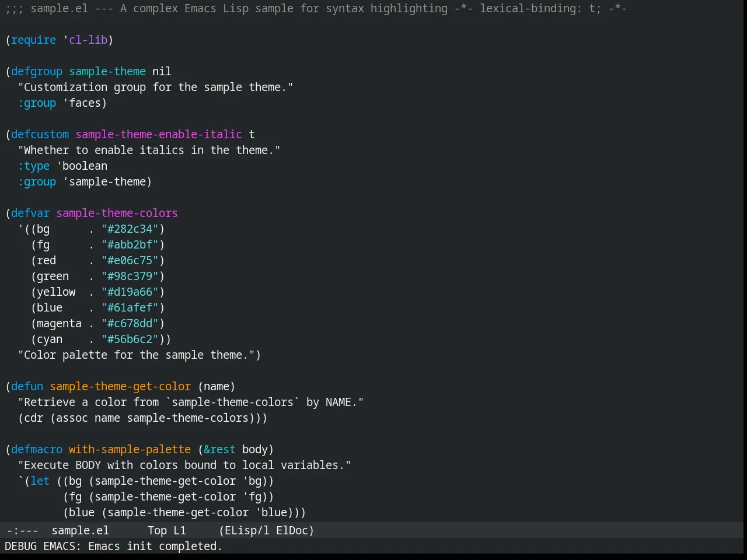This screenshot has width=747, height=560.
Task: Click the top comment header line
Action: click(x=316, y=8)
